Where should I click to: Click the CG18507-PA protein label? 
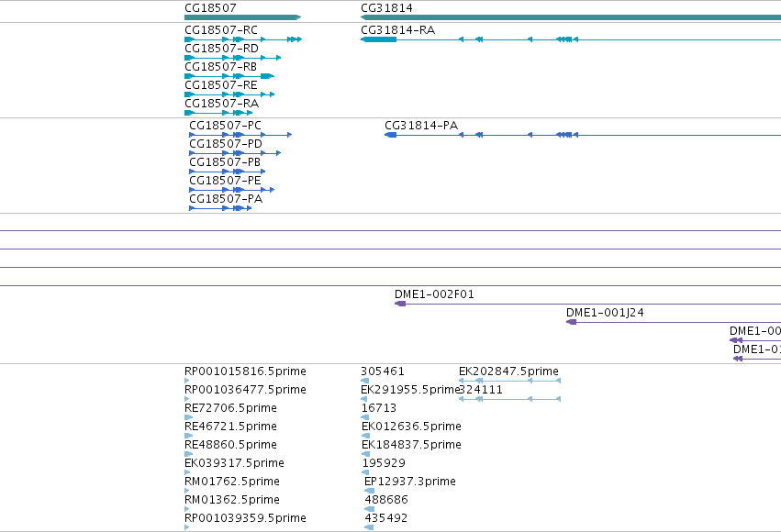(x=226, y=199)
